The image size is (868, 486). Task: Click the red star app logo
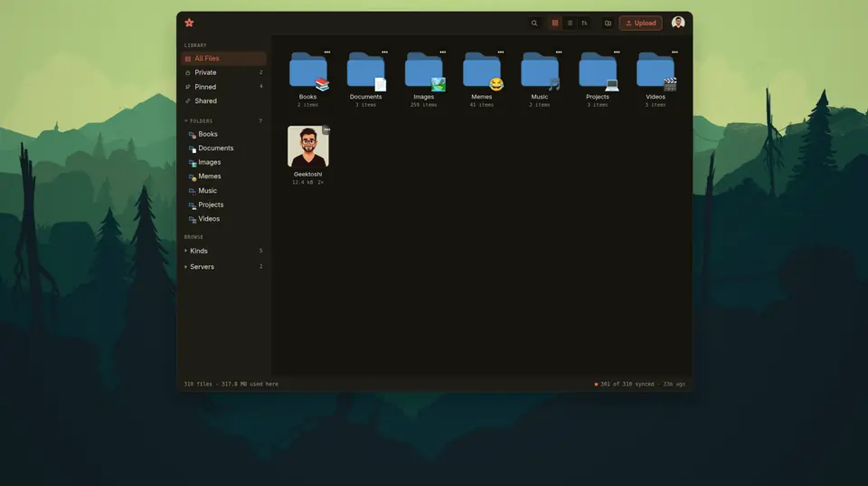pos(189,23)
